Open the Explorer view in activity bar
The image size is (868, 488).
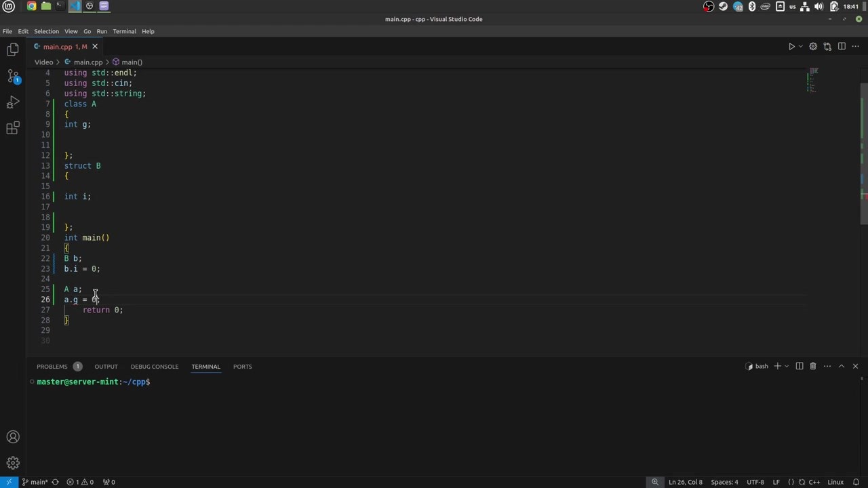tap(13, 49)
